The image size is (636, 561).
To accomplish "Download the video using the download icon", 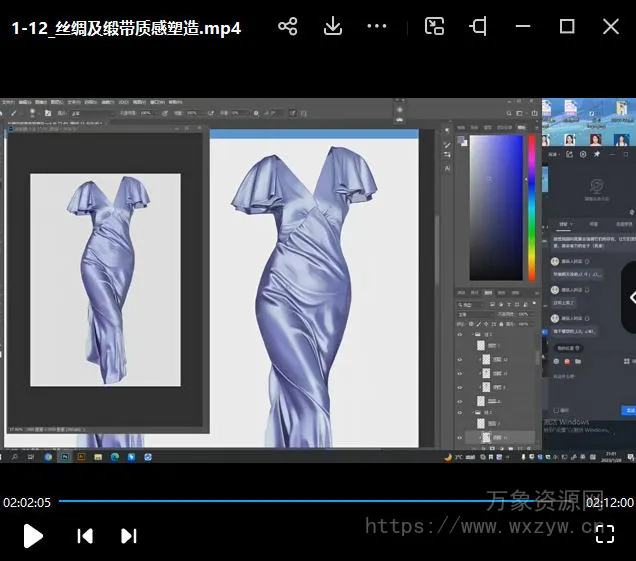I will click(x=333, y=27).
